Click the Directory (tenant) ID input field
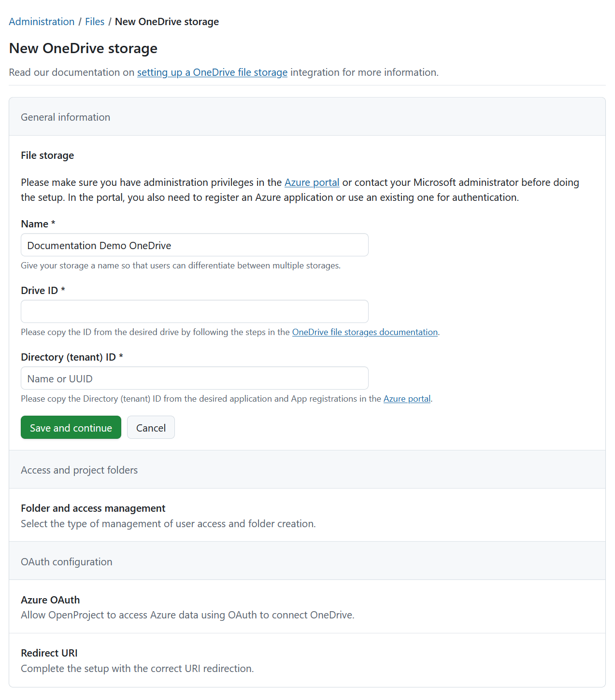The width and height of the screenshot is (615, 700). click(x=194, y=378)
